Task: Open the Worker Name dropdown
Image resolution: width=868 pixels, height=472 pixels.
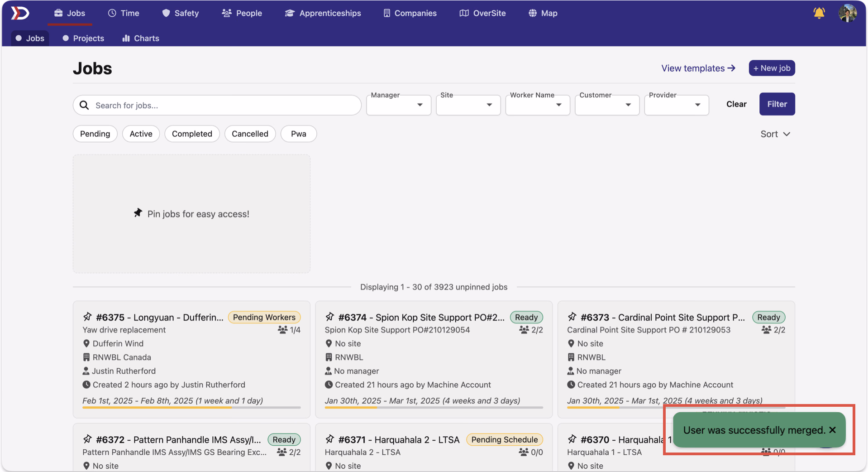Action: click(537, 105)
